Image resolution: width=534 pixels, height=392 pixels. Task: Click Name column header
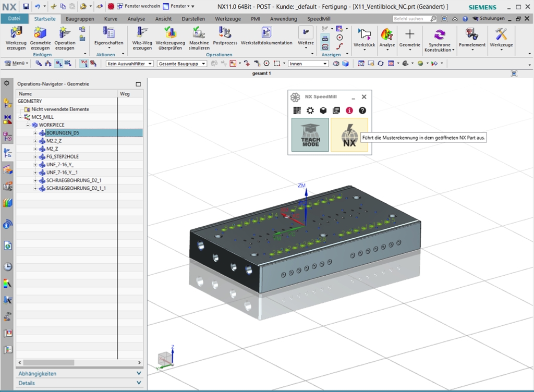click(67, 94)
